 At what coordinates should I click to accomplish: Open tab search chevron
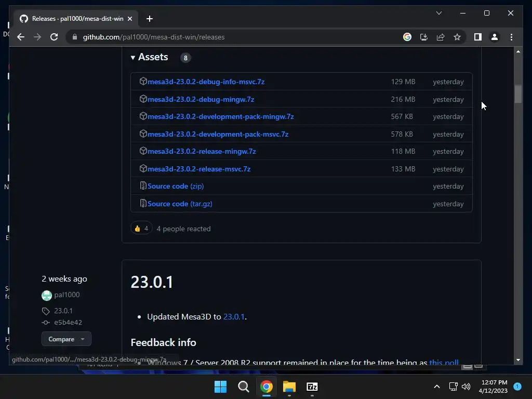pos(438,13)
